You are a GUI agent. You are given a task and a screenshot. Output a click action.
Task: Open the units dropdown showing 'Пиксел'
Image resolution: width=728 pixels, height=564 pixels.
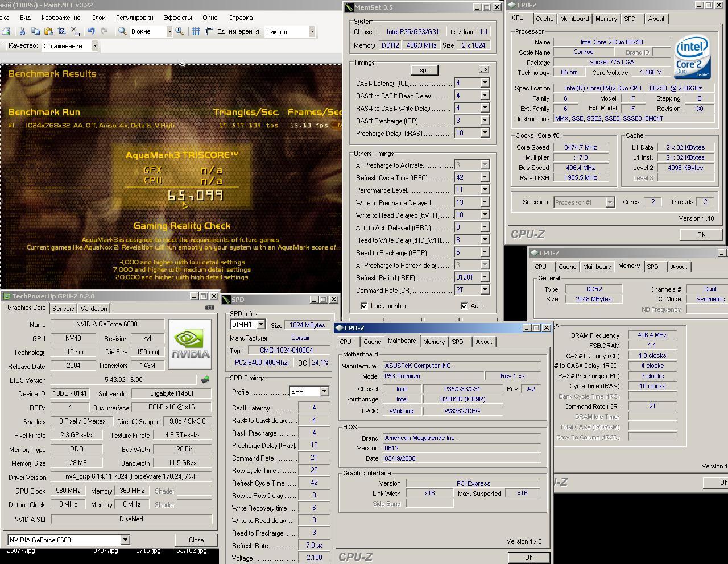[312, 32]
